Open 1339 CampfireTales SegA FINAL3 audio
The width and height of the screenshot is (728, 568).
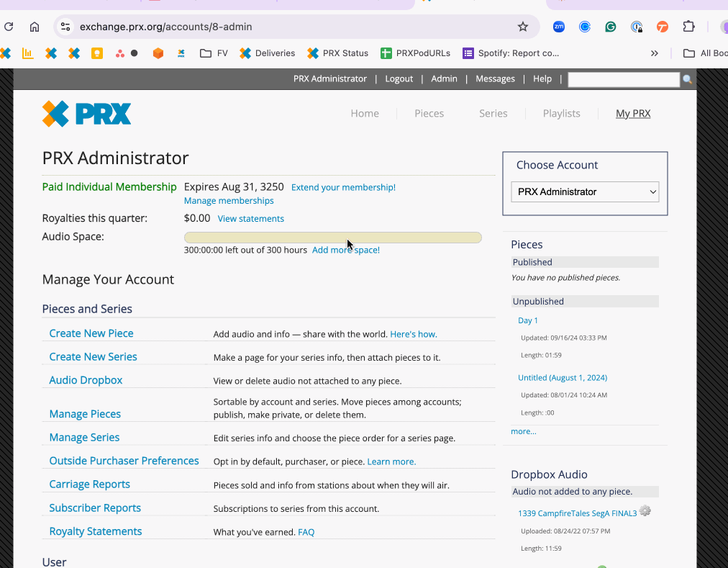[577, 513]
